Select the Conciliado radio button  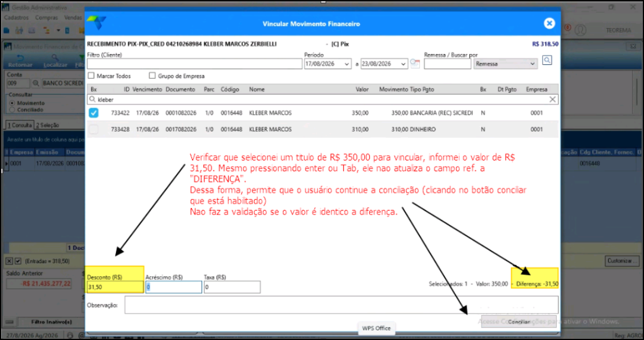12,110
